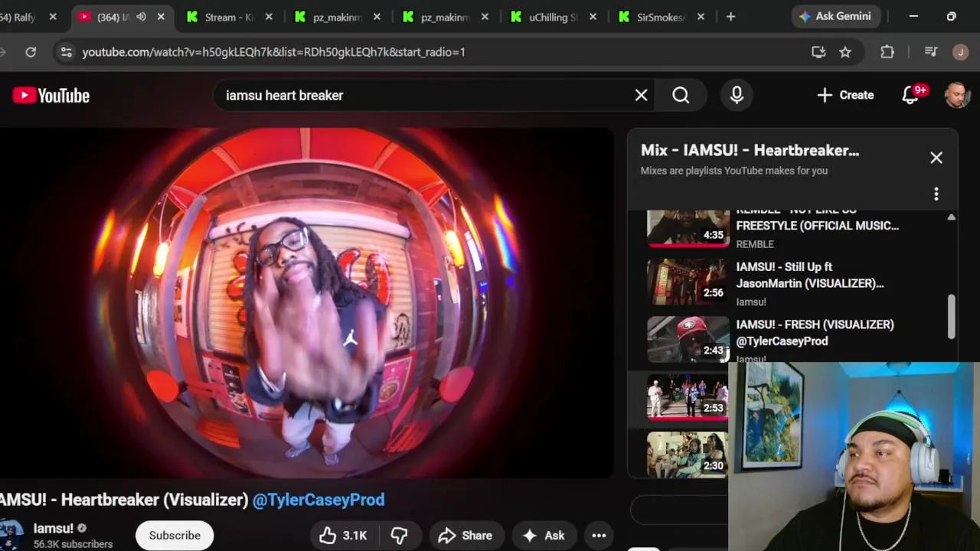The width and height of the screenshot is (980, 551).
Task: Play the FRESH (VISUALIZER) playlist thumbnail
Action: click(688, 339)
